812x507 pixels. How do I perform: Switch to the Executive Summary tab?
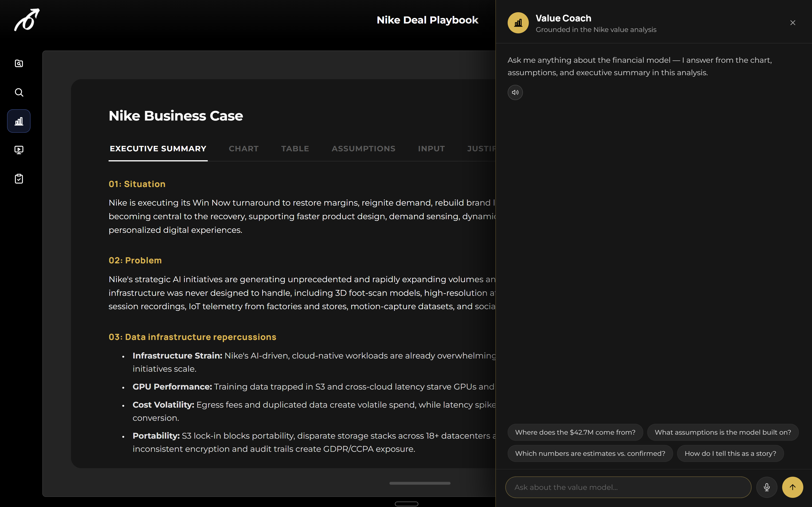158,148
